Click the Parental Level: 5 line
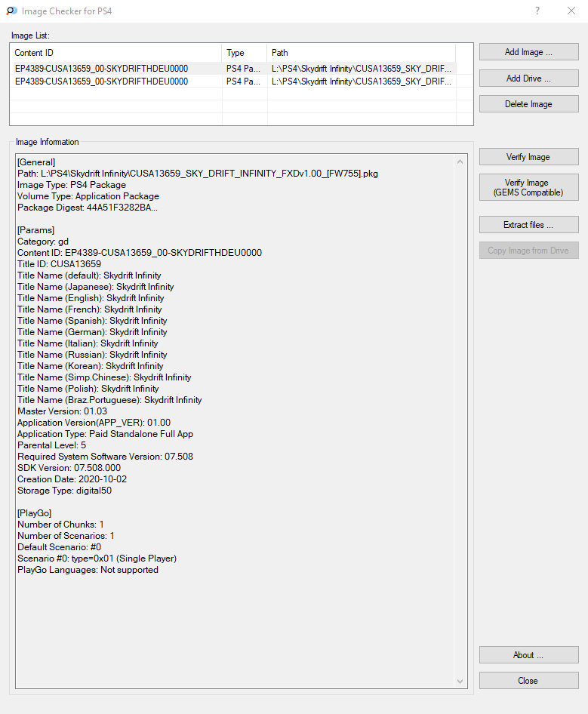Image resolution: width=588 pixels, height=714 pixels. point(51,445)
